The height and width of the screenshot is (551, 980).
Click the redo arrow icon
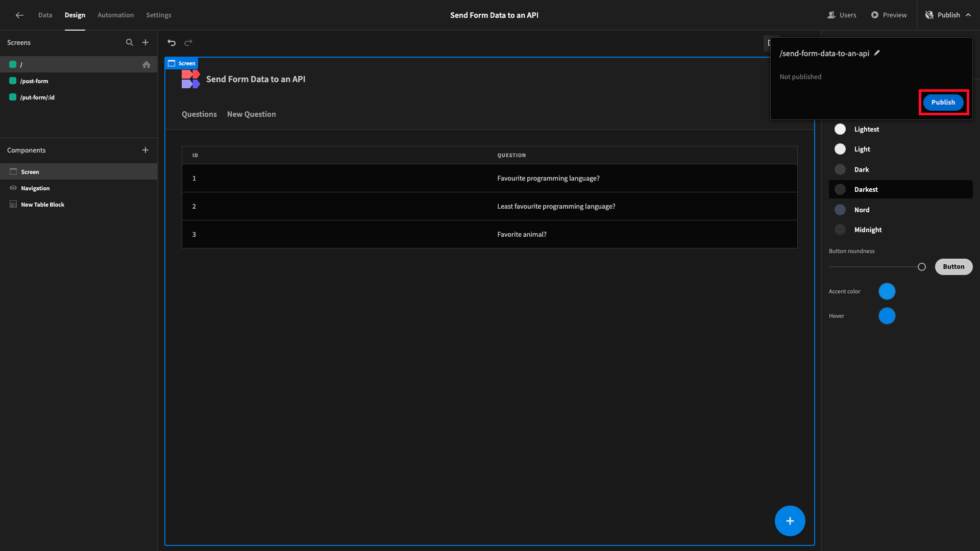click(x=188, y=42)
